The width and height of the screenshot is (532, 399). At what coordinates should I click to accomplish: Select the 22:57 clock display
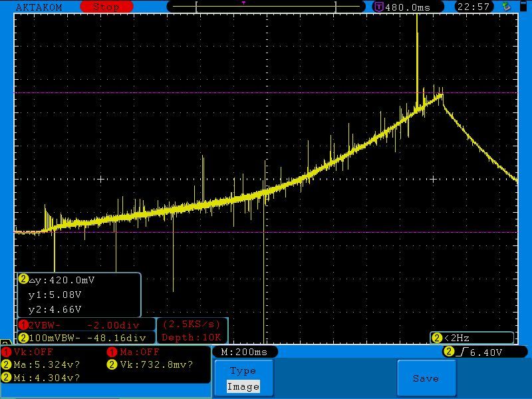(473, 7)
